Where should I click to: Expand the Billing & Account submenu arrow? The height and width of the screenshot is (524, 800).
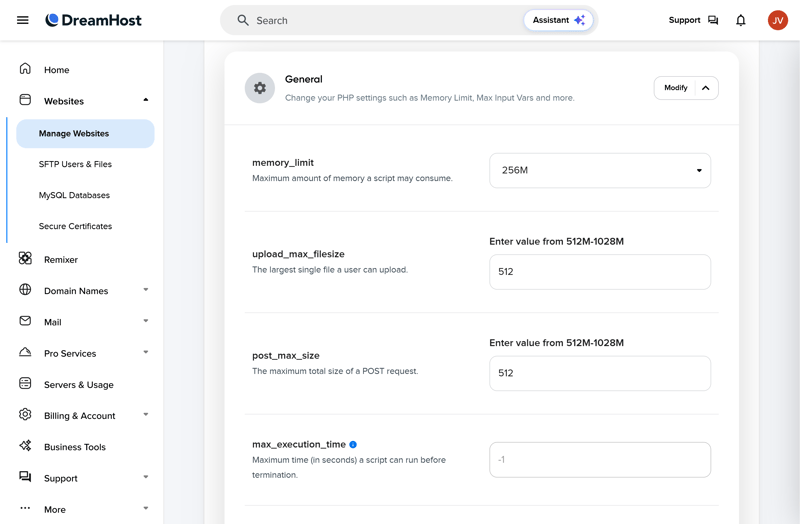(x=146, y=414)
